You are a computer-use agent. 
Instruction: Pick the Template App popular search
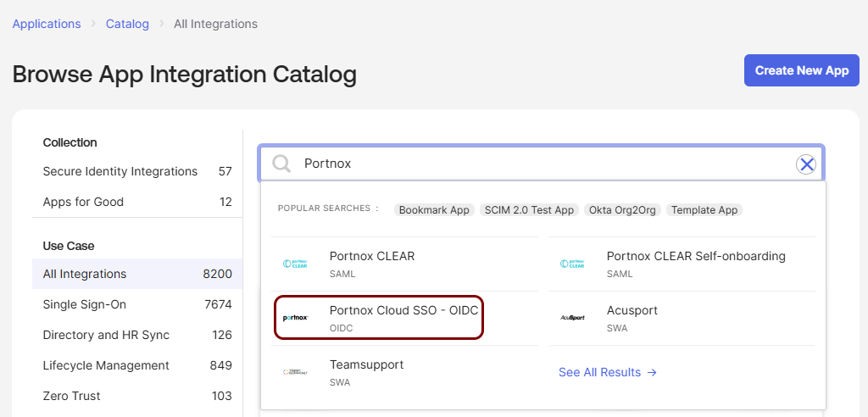click(x=704, y=210)
